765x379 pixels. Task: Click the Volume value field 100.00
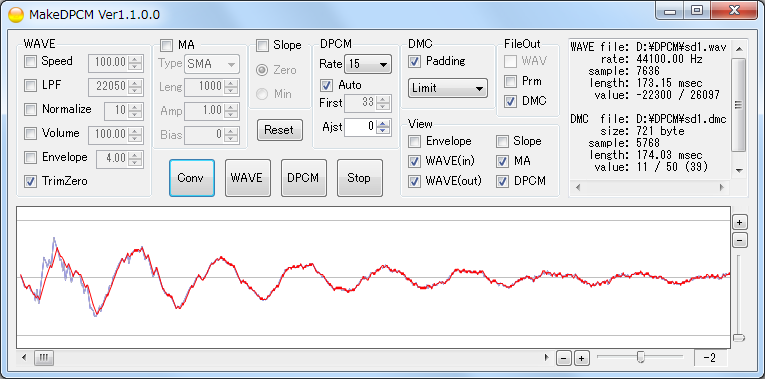point(108,134)
